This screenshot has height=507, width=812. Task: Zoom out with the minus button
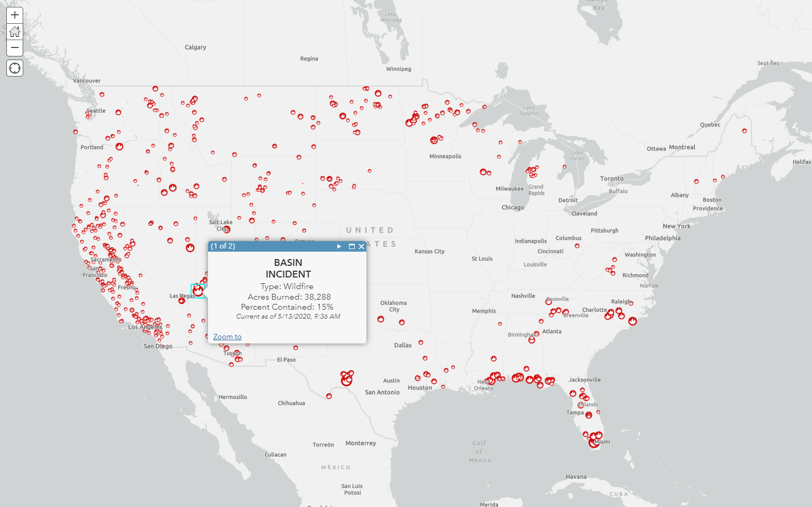tap(15, 47)
